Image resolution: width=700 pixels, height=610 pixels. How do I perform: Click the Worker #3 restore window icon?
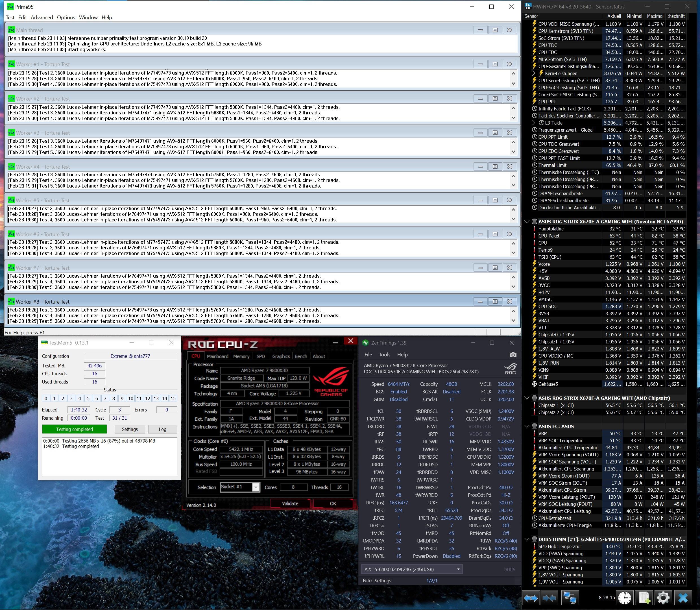[x=495, y=133]
